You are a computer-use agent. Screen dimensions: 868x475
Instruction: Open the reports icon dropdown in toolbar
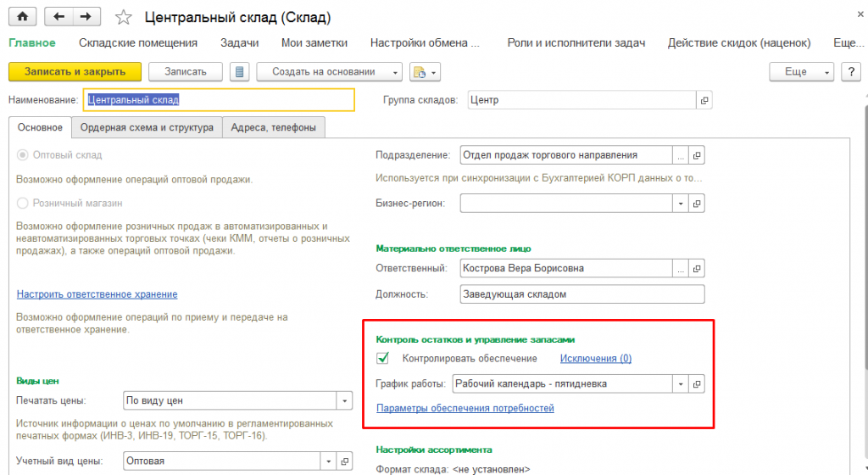coord(425,72)
